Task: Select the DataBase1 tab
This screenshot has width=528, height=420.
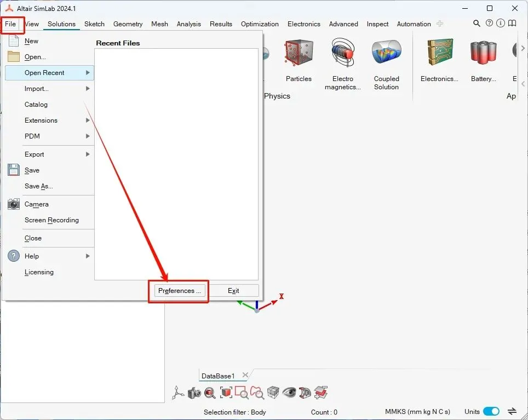Action: tap(218, 376)
